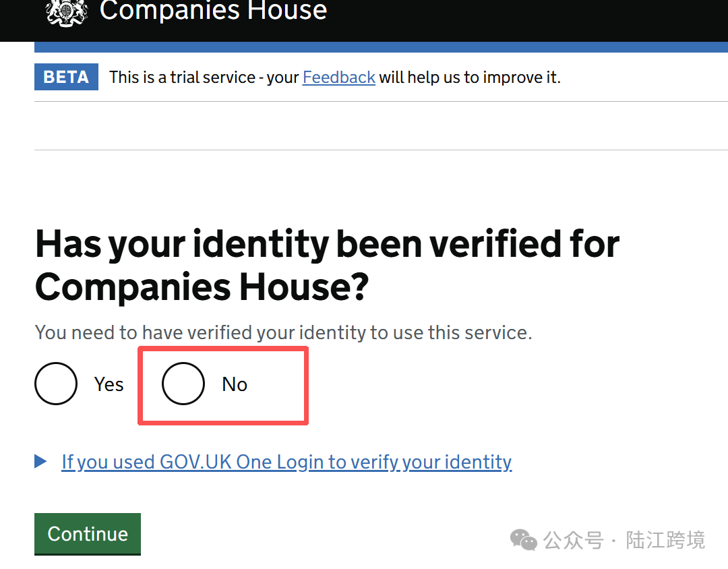Click the identity verified question heading

(327, 264)
